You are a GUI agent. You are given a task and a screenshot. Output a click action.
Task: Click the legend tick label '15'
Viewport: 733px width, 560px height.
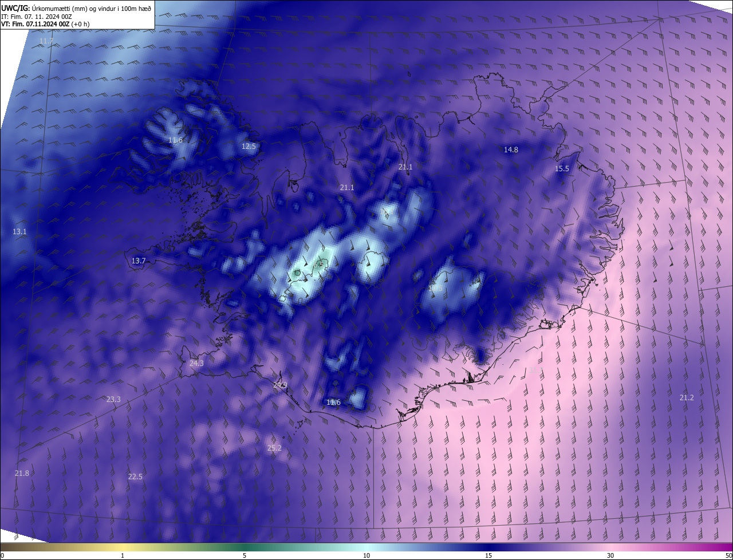pos(488,556)
